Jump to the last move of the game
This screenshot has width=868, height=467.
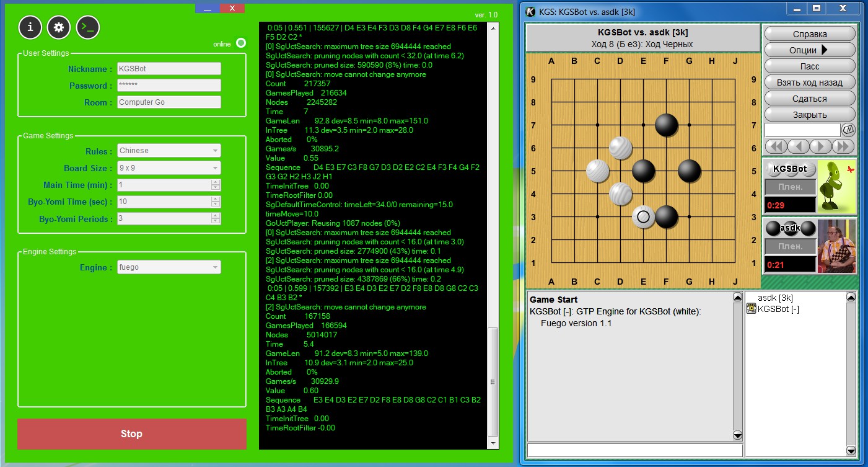point(843,146)
